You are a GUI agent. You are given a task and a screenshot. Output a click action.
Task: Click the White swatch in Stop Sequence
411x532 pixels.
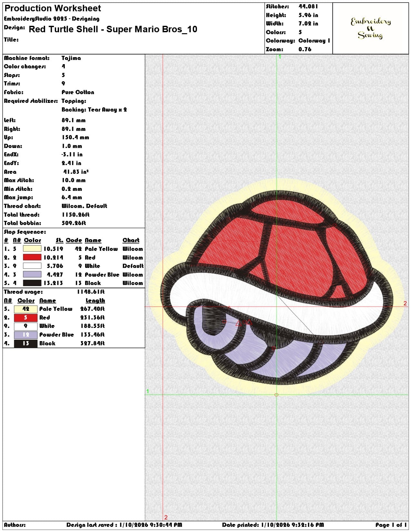pyautogui.click(x=32, y=266)
